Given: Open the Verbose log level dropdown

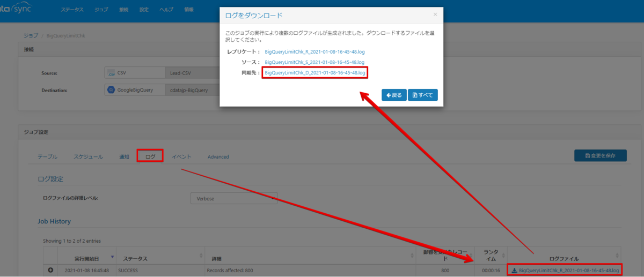Looking at the screenshot, I should click(234, 198).
